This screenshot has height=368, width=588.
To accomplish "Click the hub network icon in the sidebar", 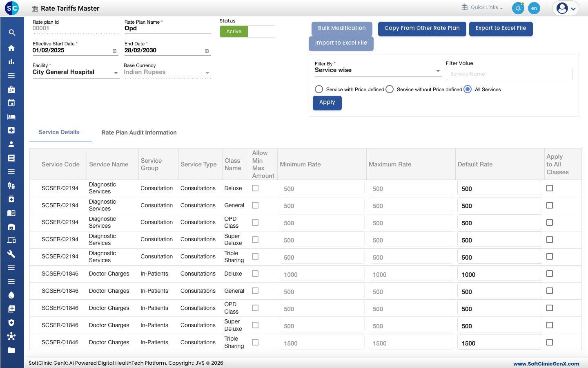I will tap(11, 336).
